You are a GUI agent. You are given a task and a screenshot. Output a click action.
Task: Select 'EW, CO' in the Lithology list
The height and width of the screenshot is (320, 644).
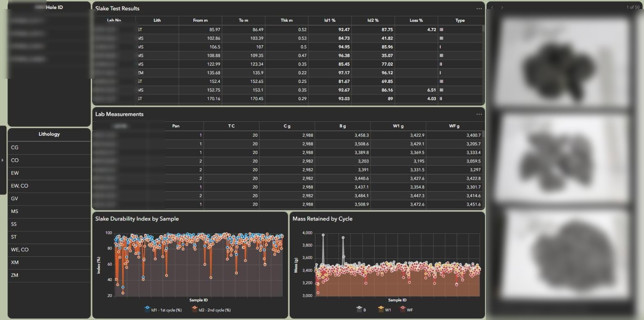pyautogui.click(x=49, y=186)
